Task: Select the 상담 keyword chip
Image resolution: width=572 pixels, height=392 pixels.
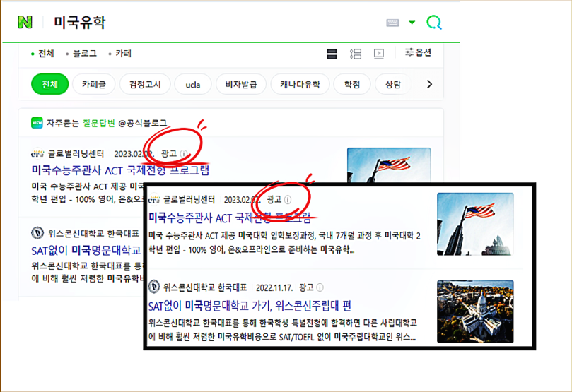Action: pyautogui.click(x=393, y=84)
